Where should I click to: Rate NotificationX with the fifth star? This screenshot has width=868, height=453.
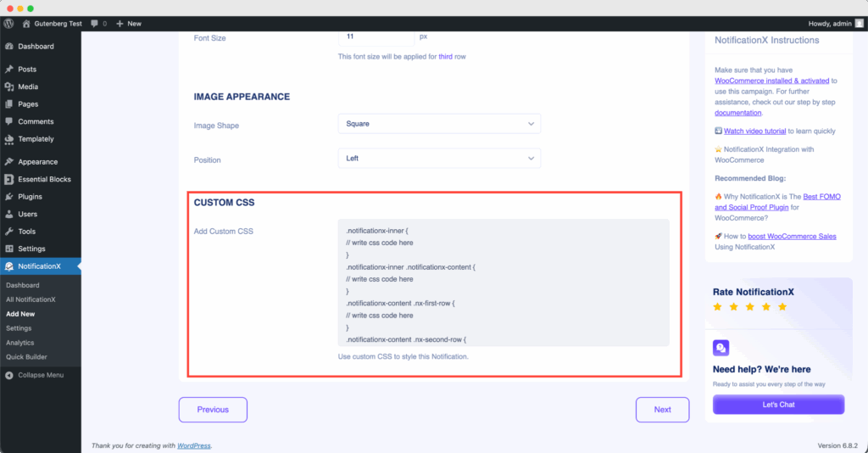pyautogui.click(x=782, y=307)
